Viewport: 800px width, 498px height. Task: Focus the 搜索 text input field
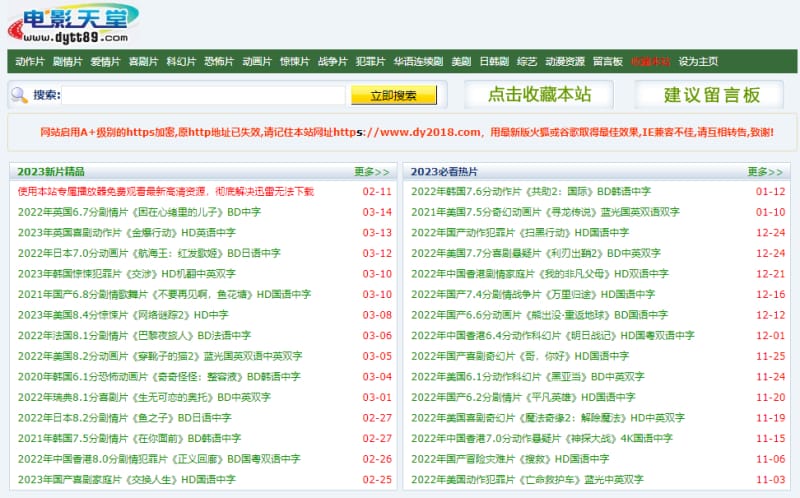203,95
